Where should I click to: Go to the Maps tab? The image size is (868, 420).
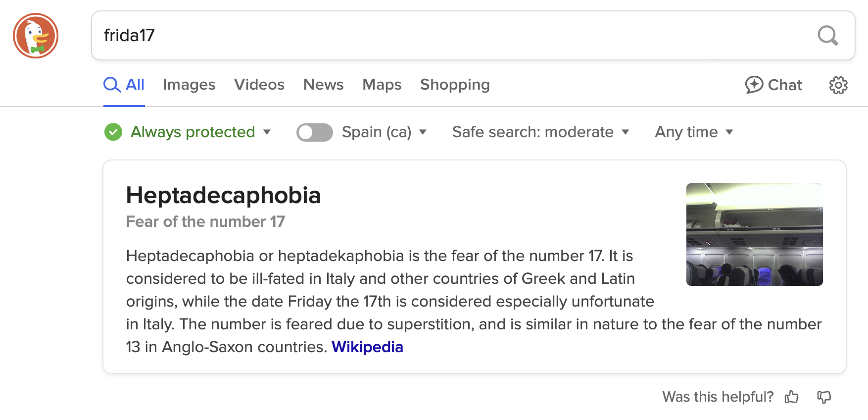pos(382,85)
